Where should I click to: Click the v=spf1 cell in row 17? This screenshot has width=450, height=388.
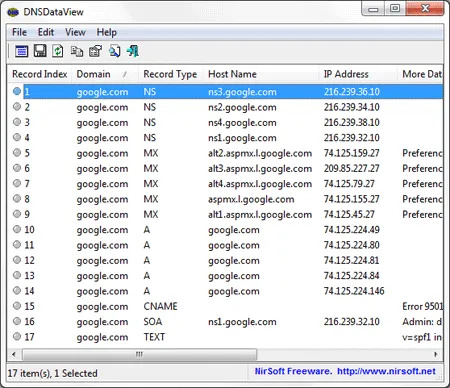(x=422, y=337)
